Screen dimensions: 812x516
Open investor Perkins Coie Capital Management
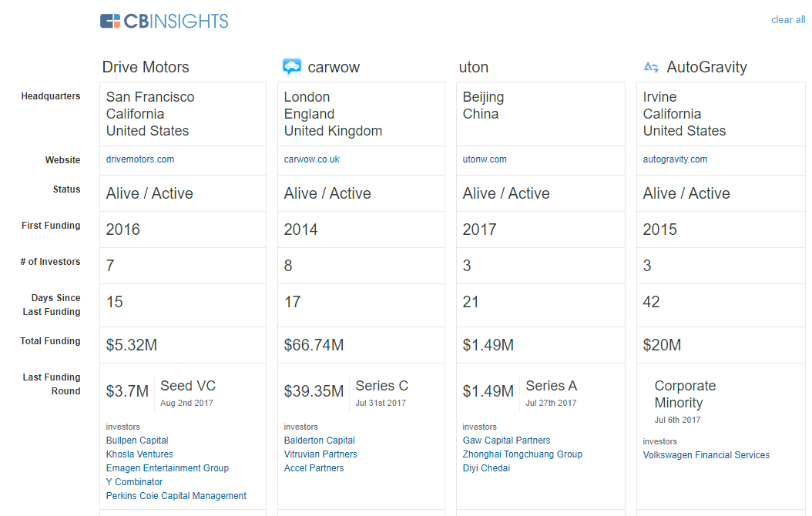click(176, 496)
